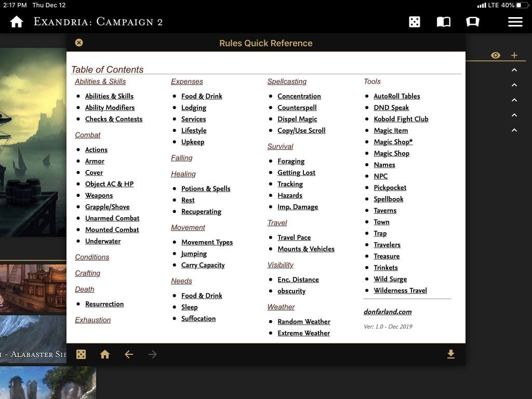
Task: Open the Crafting heading link
Action: pyautogui.click(x=87, y=273)
